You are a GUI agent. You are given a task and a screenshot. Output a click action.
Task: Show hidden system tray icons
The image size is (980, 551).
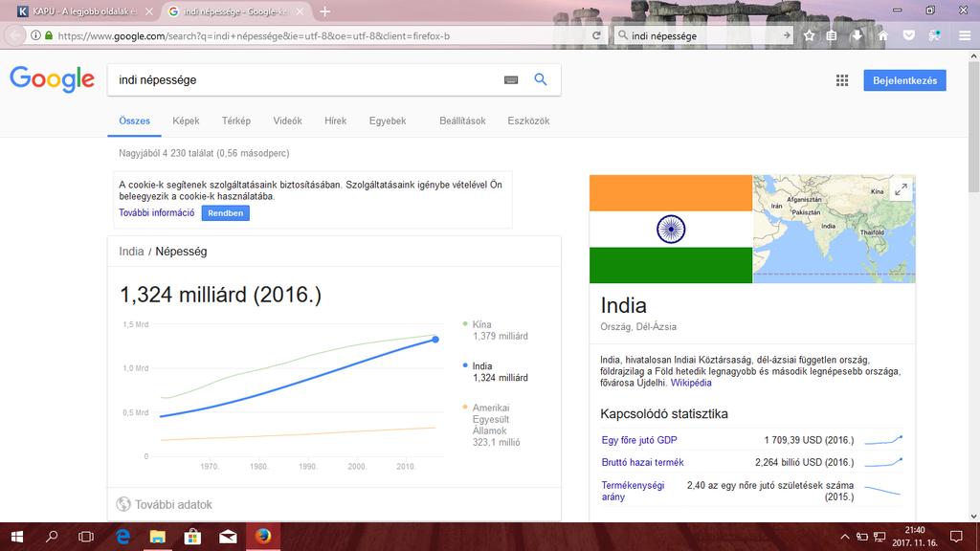(x=844, y=537)
